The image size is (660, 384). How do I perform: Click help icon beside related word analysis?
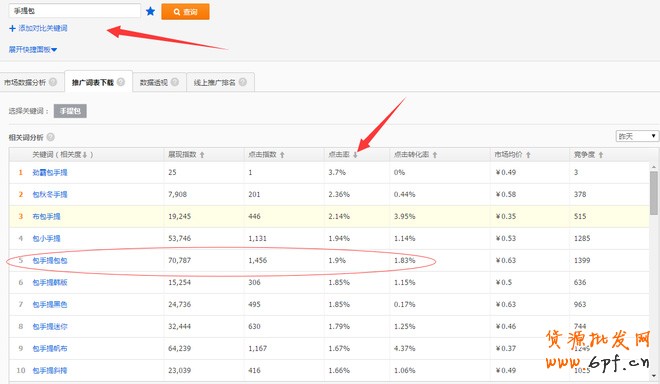point(51,137)
